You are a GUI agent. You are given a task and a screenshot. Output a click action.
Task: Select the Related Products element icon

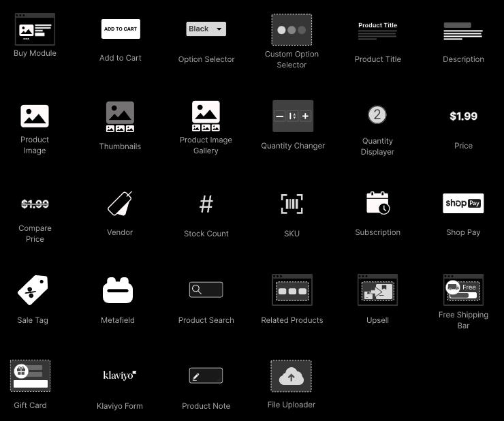click(x=292, y=290)
